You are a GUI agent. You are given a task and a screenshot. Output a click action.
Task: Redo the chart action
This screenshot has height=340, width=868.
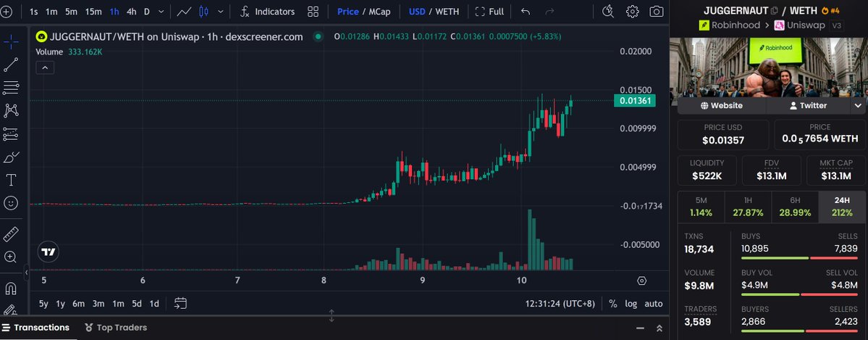[549, 12]
